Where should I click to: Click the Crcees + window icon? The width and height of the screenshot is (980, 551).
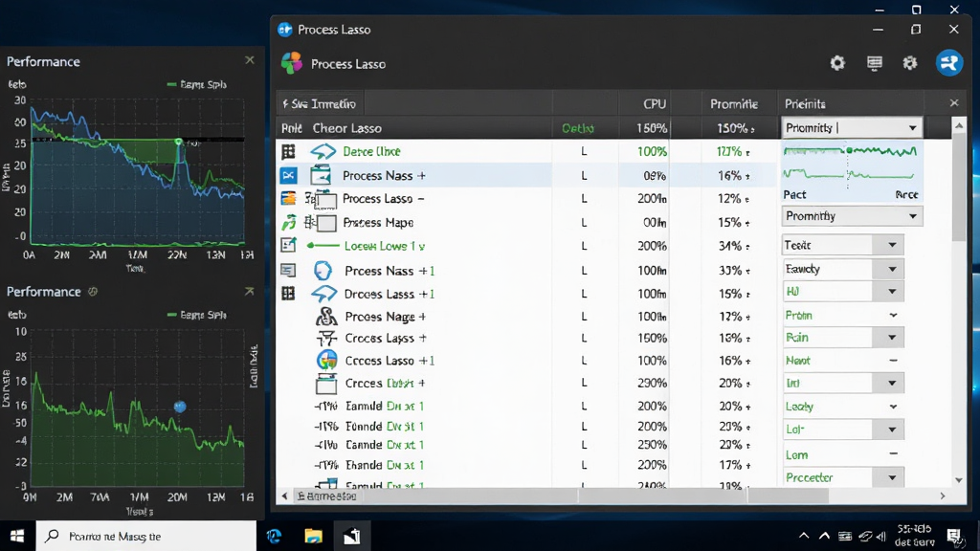(x=326, y=384)
